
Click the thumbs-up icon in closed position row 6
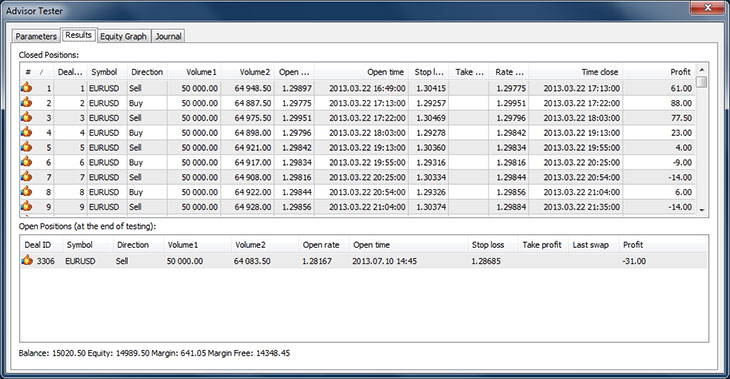(27, 162)
